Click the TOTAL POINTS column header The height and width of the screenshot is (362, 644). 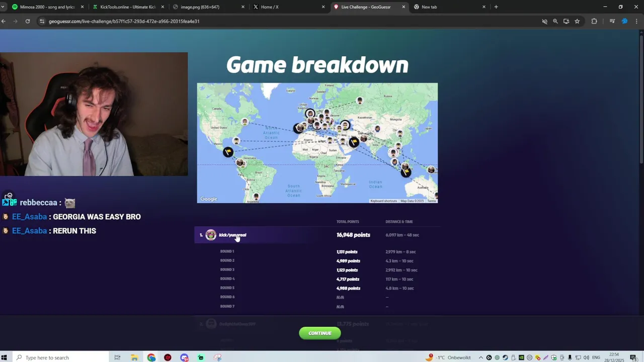point(348,222)
